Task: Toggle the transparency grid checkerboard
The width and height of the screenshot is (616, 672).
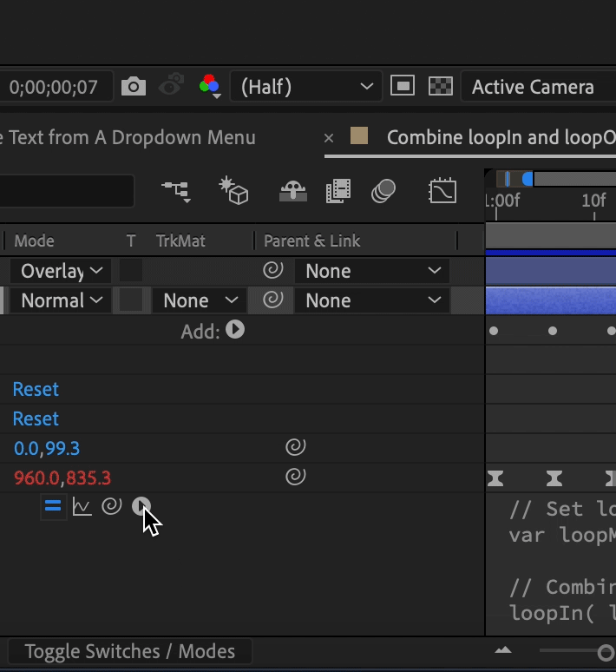Action: click(x=441, y=86)
